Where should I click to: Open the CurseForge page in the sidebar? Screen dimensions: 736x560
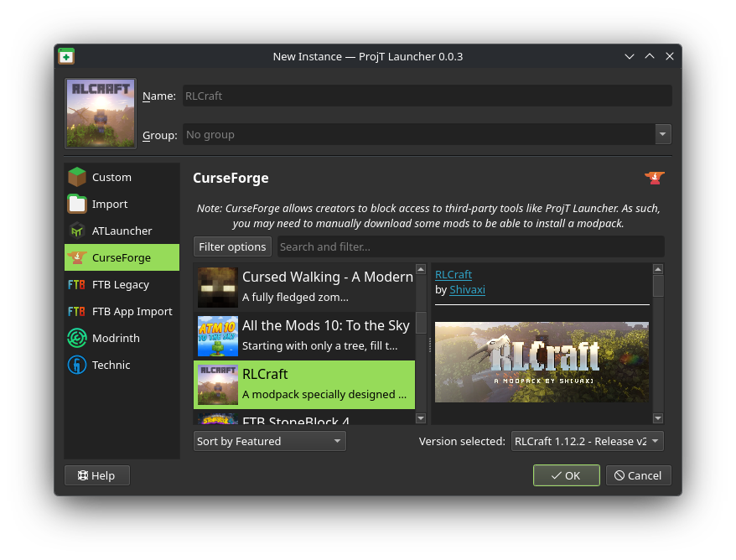tap(122, 257)
